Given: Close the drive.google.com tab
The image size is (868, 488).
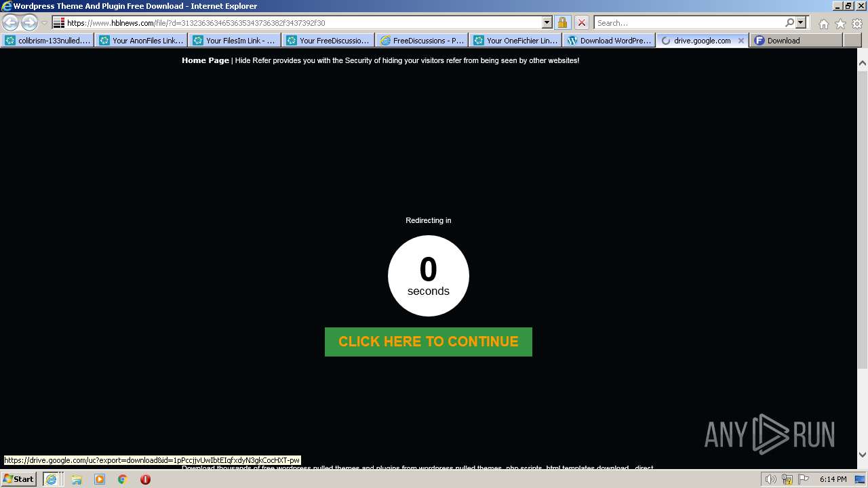Looking at the screenshot, I should (741, 41).
